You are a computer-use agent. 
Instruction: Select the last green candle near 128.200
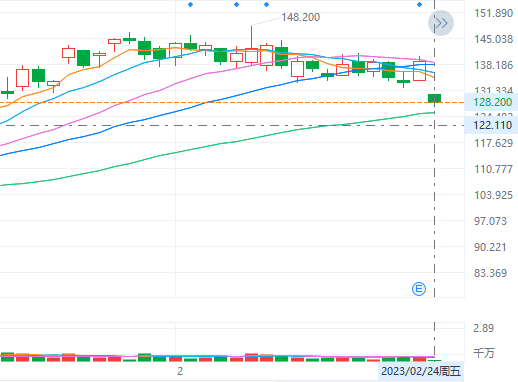click(x=434, y=99)
